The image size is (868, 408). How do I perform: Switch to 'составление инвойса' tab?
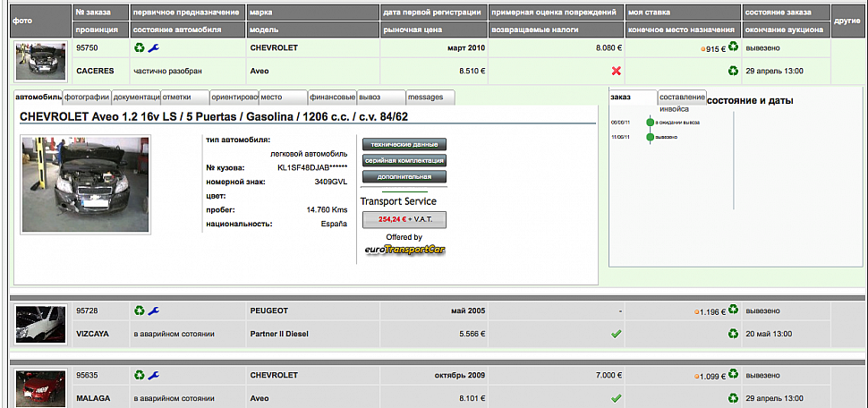click(x=682, y=98)
